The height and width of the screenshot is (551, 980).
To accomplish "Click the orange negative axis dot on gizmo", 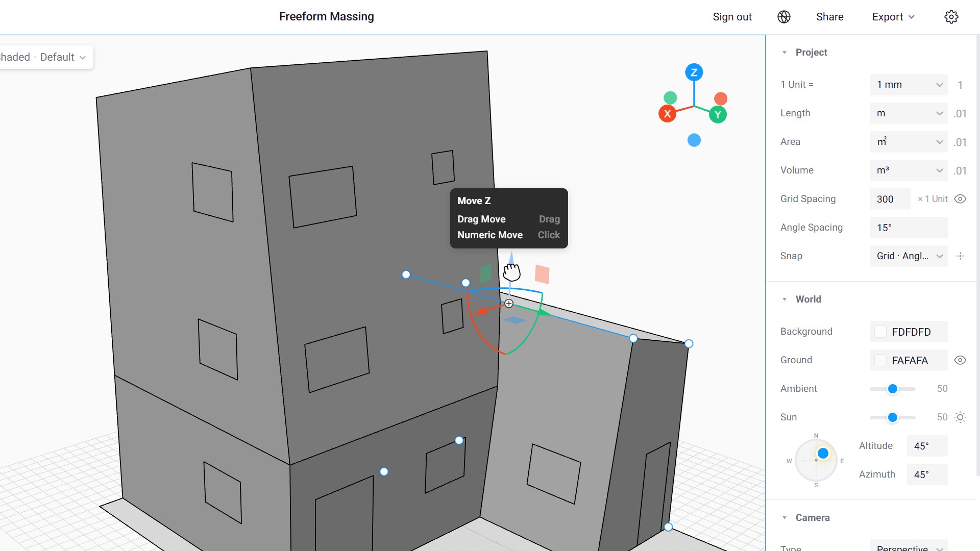I will 721,98.
